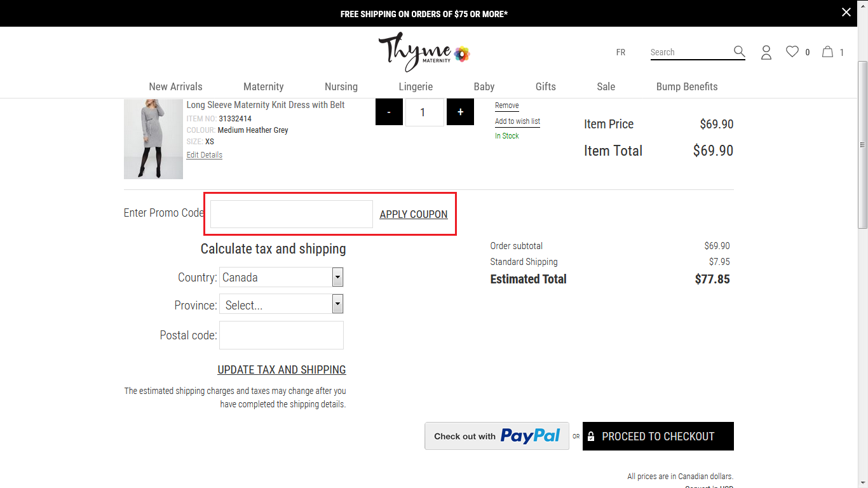Decrease quantity with the minus button
Screen dimensions: 868x488
[389, 112]
